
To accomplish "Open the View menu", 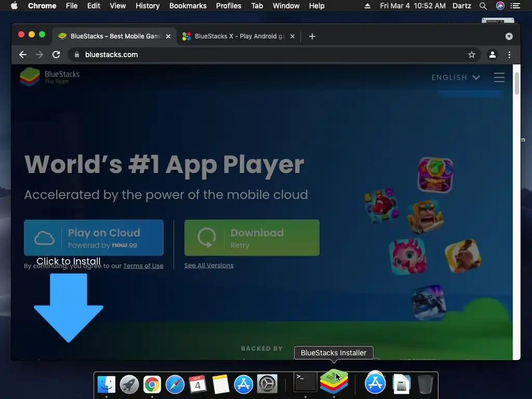I will click(x=118, y=6).
